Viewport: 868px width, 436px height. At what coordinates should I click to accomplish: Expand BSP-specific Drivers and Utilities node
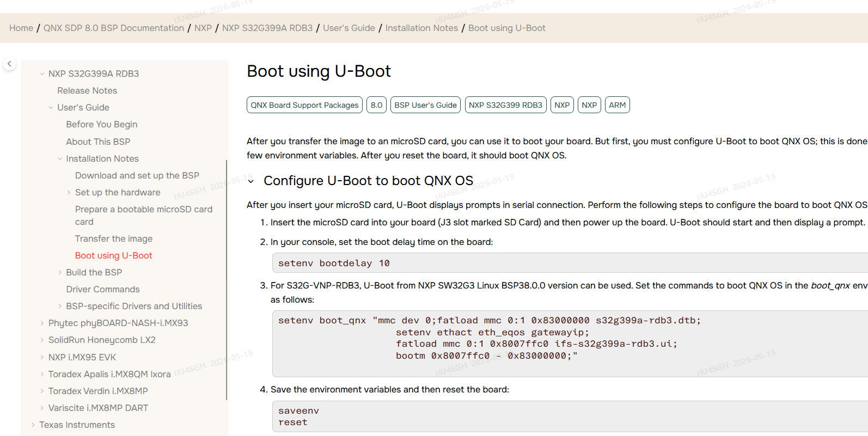coord(60,306)
